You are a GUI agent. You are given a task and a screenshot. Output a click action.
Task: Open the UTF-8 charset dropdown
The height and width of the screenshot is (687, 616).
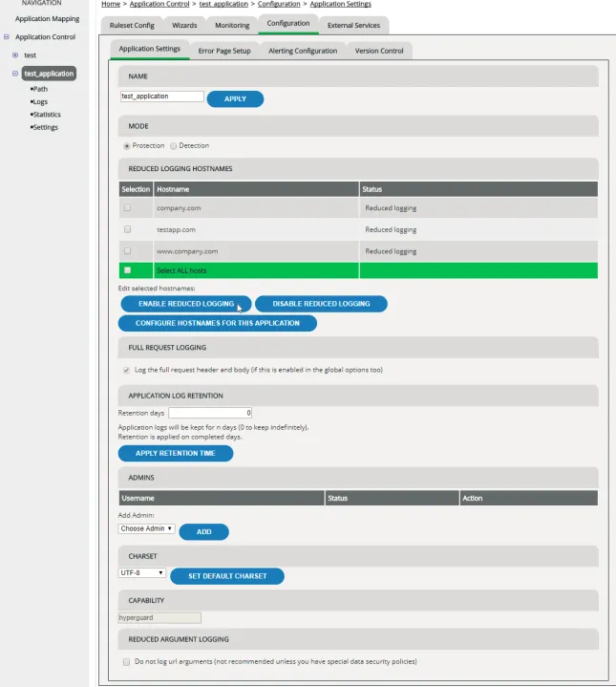pyautogui.click(x=142, y=573)
